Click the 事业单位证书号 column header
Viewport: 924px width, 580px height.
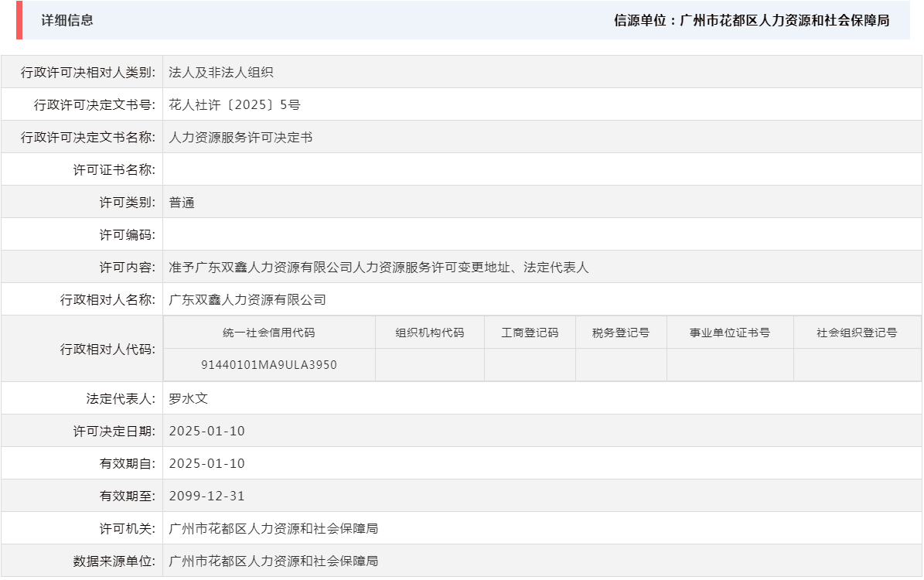coord(730,332)
